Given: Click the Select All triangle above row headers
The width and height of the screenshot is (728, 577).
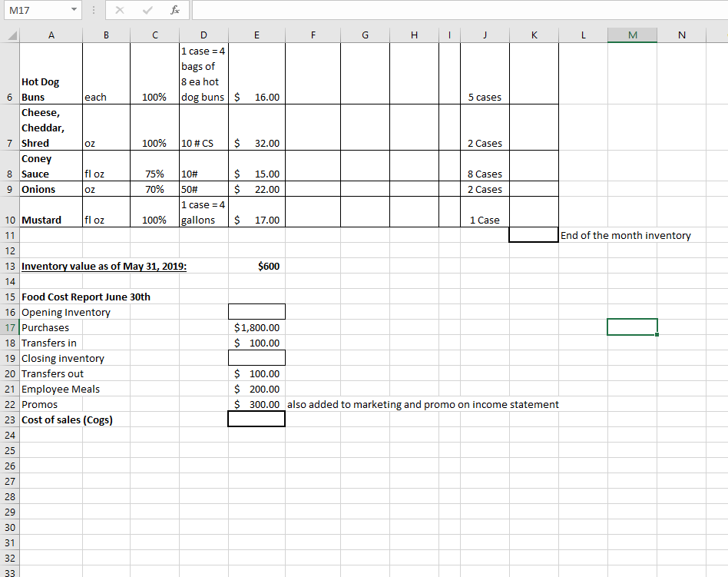Looking at the screenshot, I should (8, 35).
